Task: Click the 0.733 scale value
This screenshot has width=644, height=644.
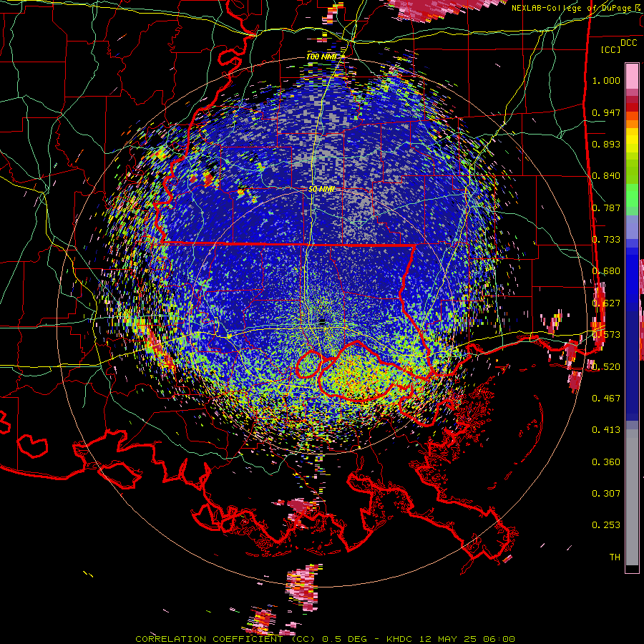Action: click(606, 240)
